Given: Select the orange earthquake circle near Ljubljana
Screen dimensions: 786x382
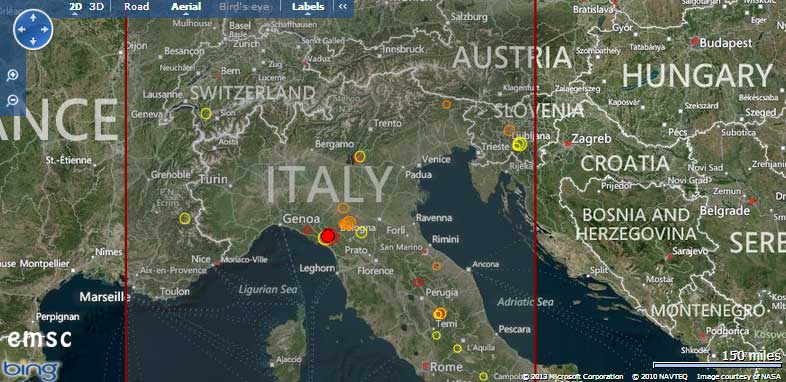Looking at the screenshot, I should (509, 130).
